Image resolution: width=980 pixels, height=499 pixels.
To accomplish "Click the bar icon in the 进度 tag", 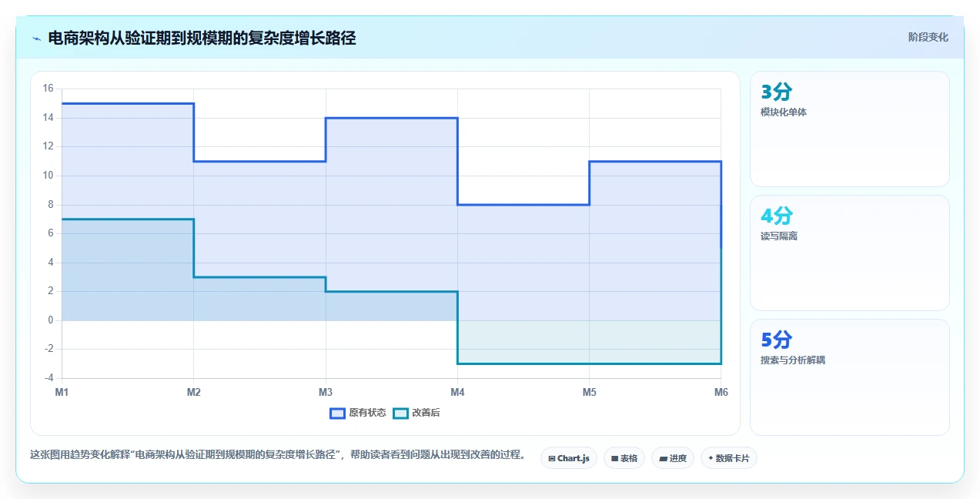I will pyautogui.click(x=663, y=458).
